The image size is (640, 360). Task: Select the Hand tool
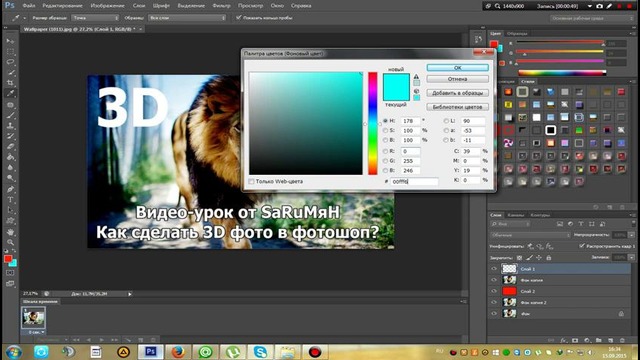[x=10, y=232]
